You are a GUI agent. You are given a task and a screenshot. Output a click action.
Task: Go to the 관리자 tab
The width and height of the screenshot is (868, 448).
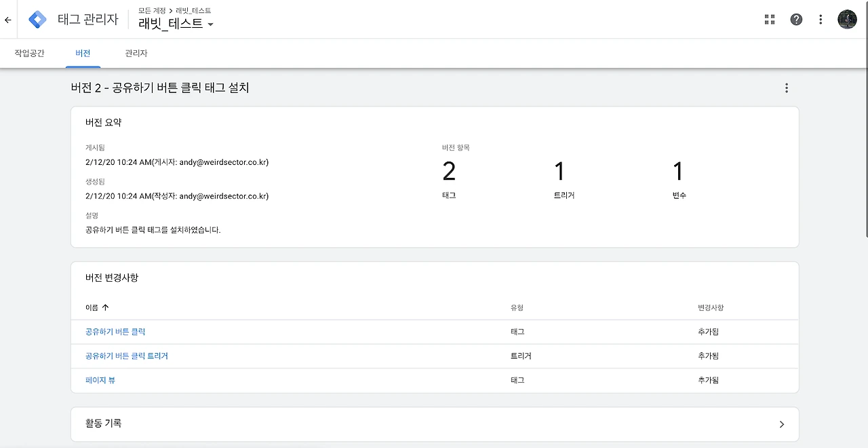pyautogui.click(x=136, y=53)
